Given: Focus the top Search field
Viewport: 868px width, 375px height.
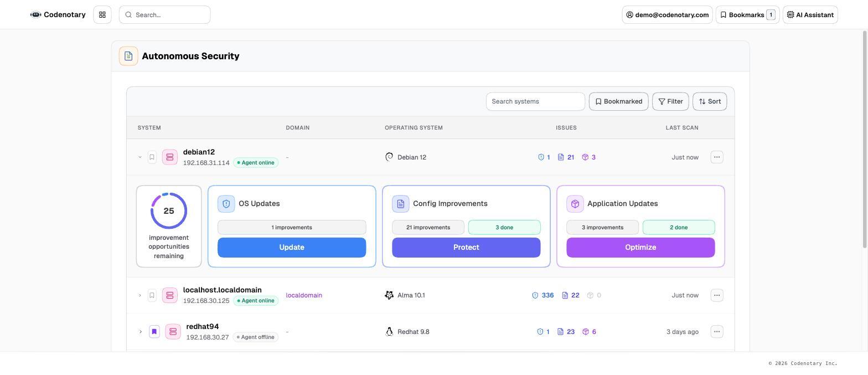Looking at the screenshot, I should pyautogui.click(x=164, y=15).
